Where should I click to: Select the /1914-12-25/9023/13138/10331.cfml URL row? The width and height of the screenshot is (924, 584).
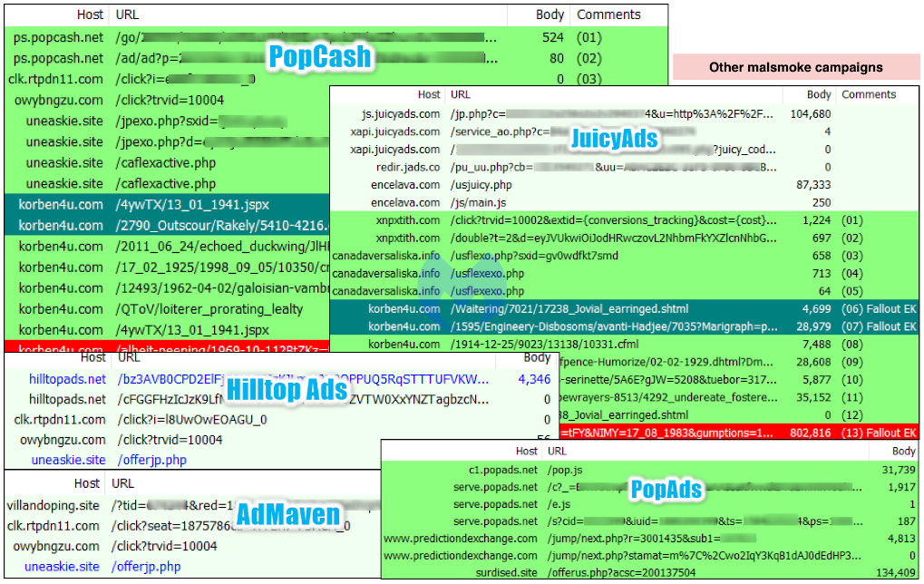(544, 345)
